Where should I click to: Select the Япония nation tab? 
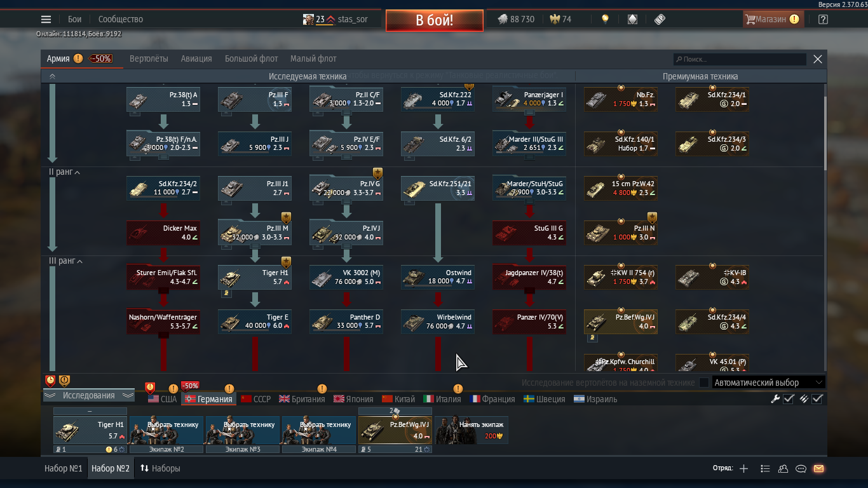[x=353, y=399]
